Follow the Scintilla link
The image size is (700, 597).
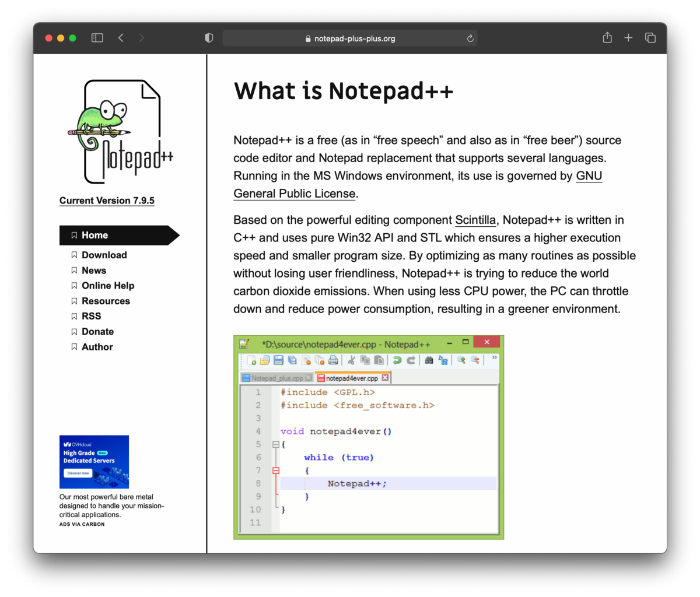tap(475, 220)
